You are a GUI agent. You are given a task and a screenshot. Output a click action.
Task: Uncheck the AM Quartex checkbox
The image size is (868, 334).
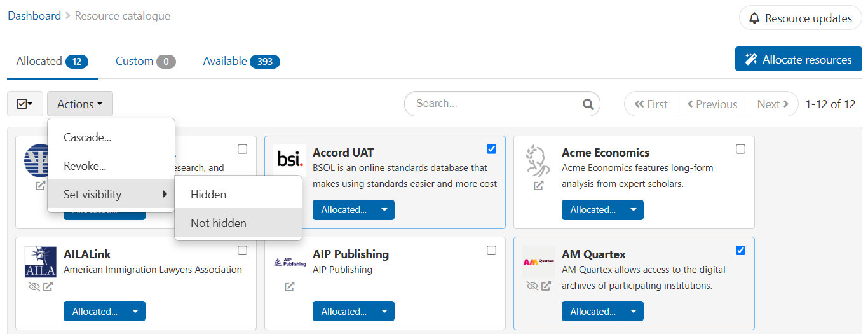coord(740,251)
